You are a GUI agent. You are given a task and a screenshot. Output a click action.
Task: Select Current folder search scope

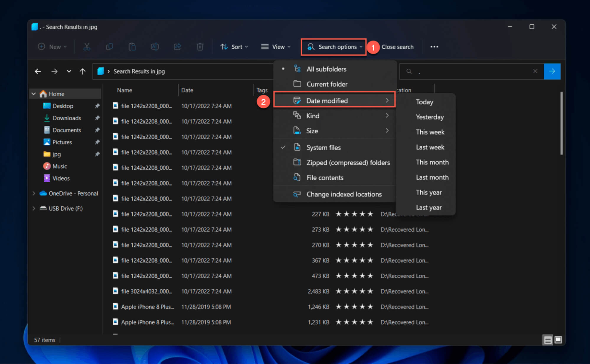tap(327, 84)
